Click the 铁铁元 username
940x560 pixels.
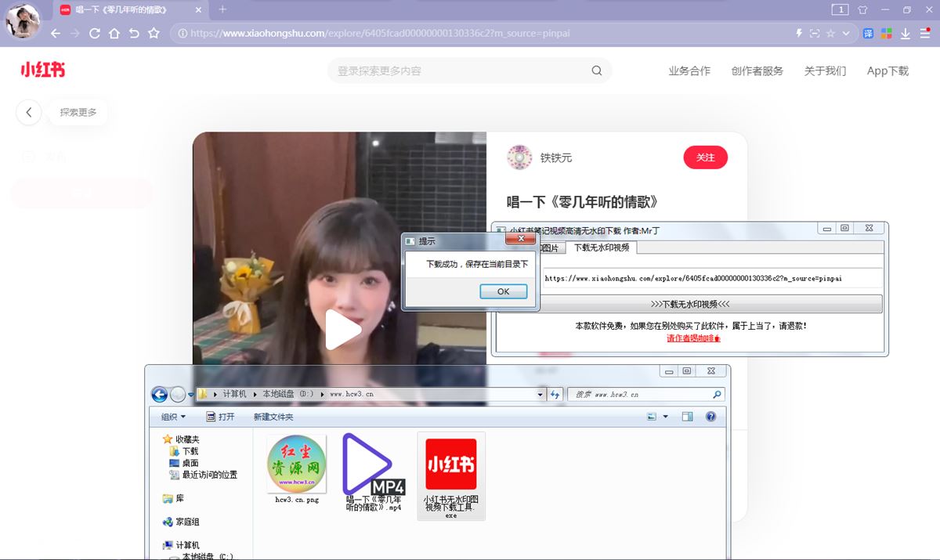point(556,157)
